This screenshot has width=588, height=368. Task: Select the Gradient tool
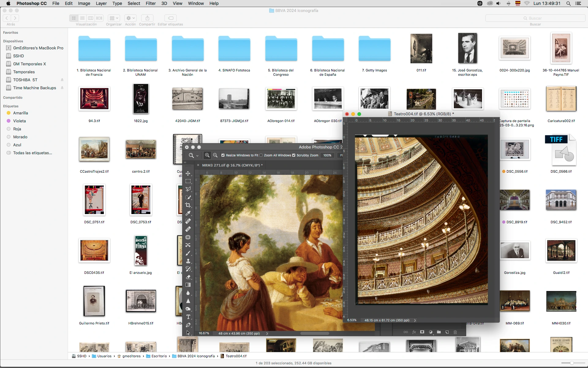pos(188,285)
